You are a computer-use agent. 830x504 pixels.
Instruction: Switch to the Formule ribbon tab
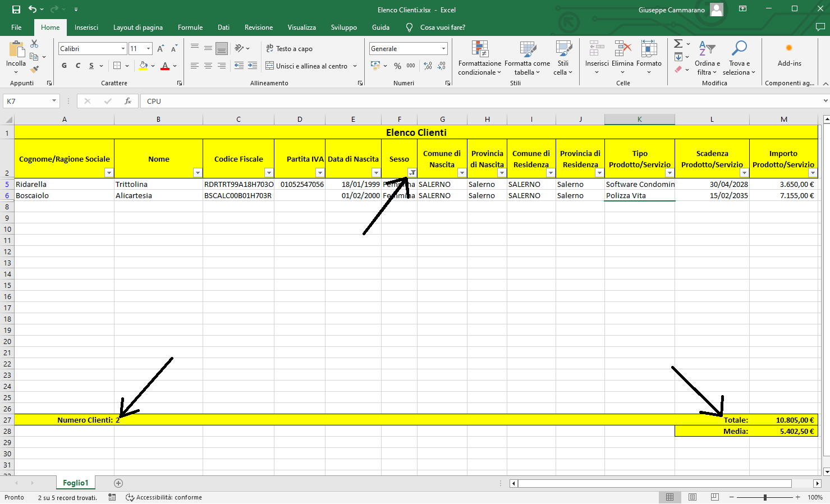coord(190,27)
